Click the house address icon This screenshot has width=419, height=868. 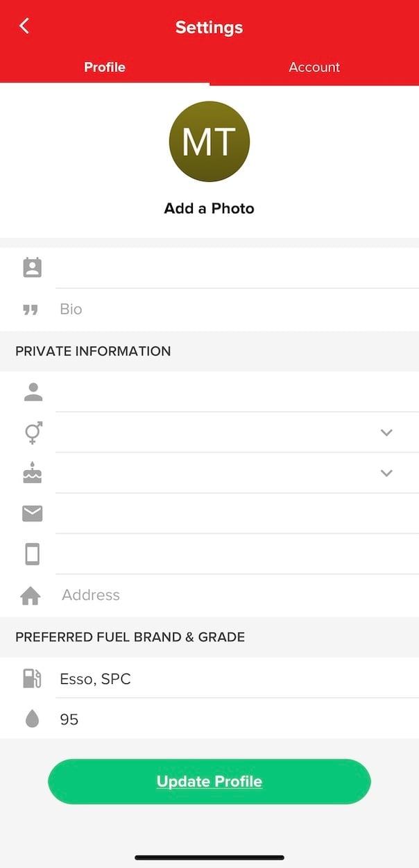[31, 596]
